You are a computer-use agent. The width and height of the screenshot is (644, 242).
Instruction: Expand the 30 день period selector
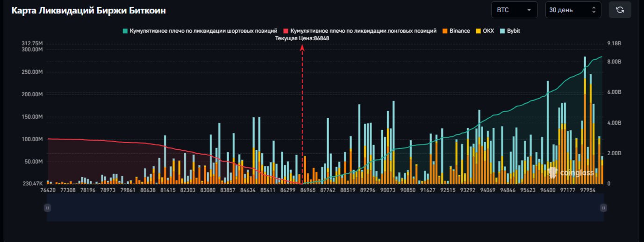pyautogui.click(x=573, y=10)
